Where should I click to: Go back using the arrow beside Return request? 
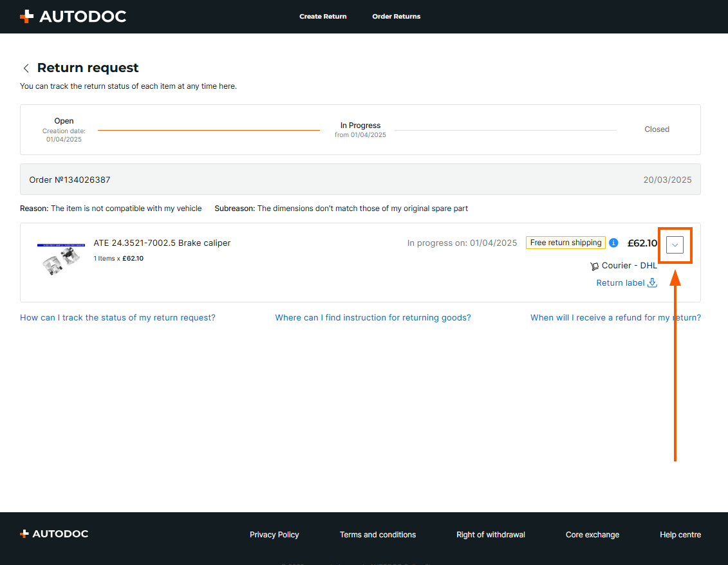(x=26, y=68)
